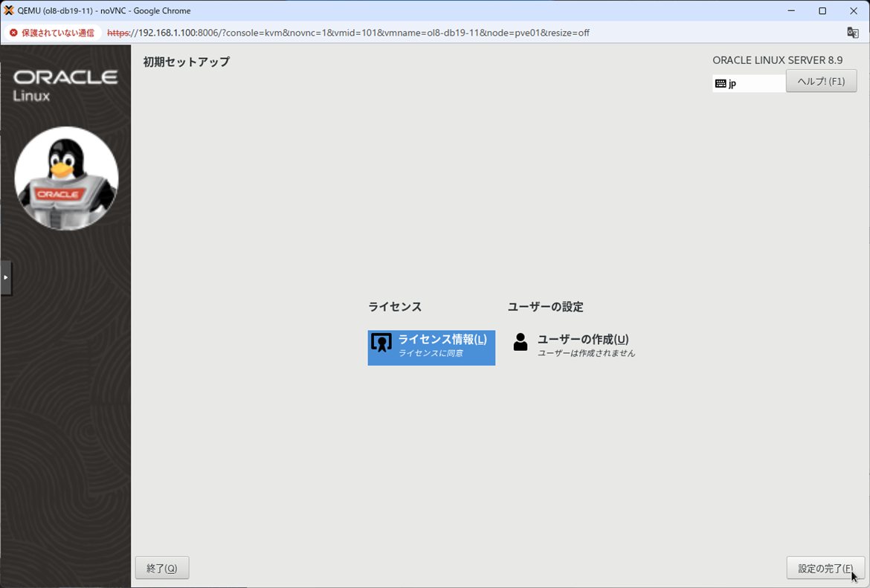Click the 設定の完了 finish configuration button

click(x=825, y=567)
